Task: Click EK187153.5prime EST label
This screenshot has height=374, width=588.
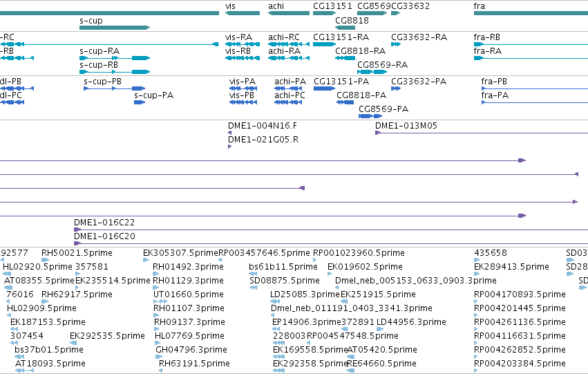Action: point(48,322)
